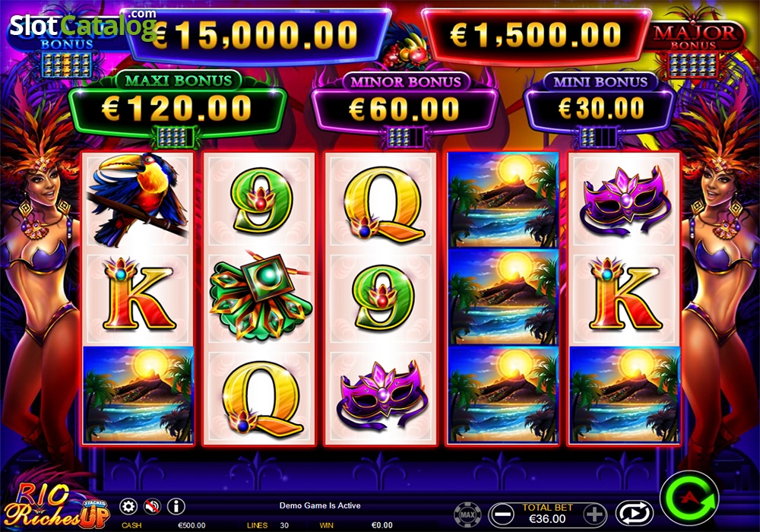Open the game info icon
Viewport: 760px width, 532px height.
click(176, 507)
